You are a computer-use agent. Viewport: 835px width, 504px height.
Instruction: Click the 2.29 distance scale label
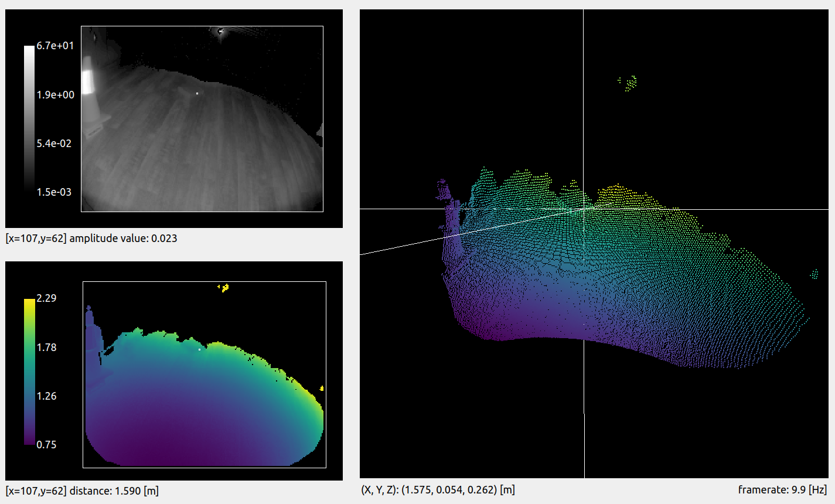click(46, 298)
